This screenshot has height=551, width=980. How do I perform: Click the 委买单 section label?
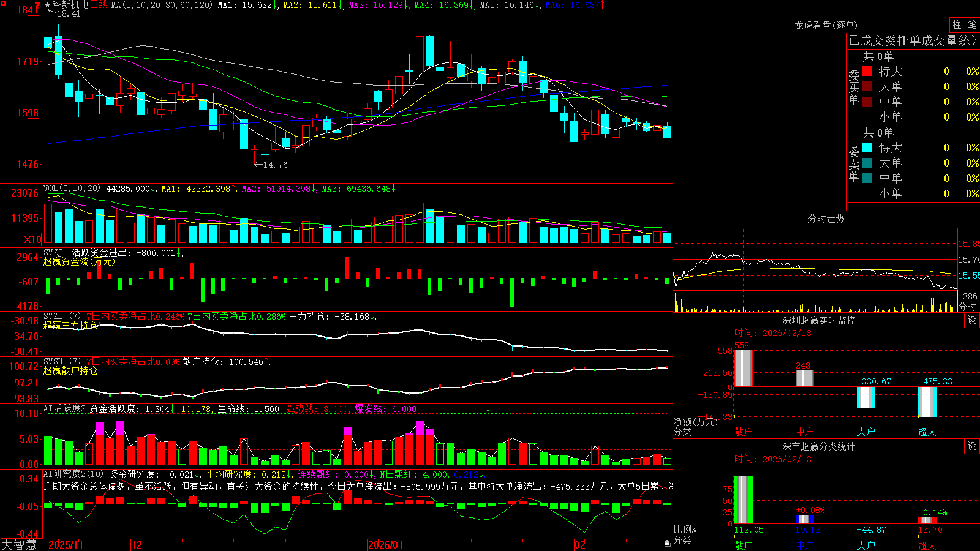(854, 87)
